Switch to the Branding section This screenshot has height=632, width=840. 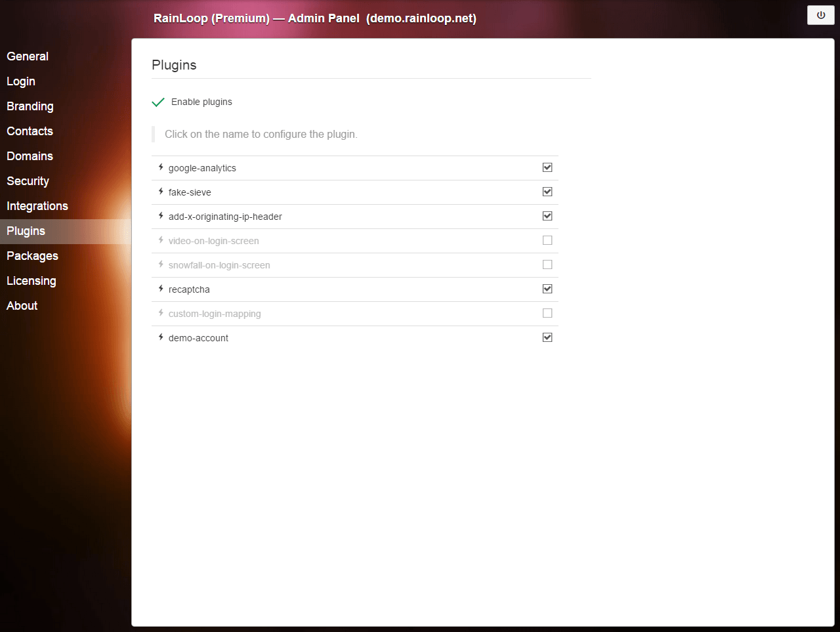coord(30,106)
